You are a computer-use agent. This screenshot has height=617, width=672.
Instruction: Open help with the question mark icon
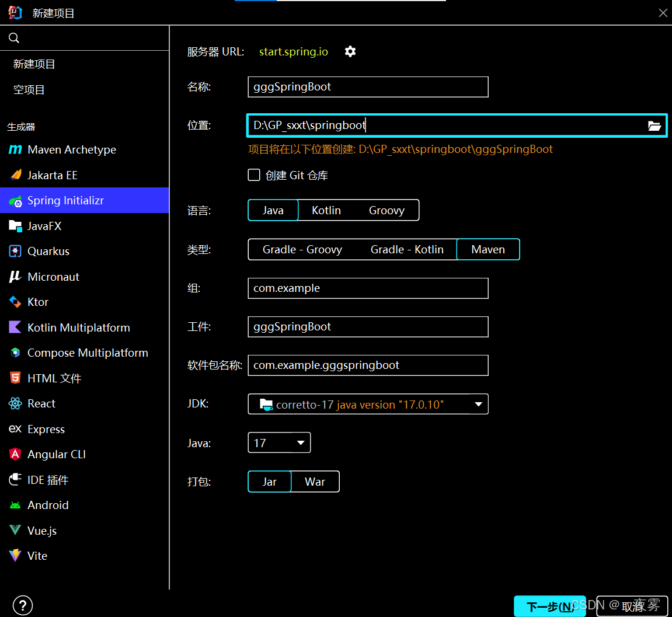[x=23, y=605]
